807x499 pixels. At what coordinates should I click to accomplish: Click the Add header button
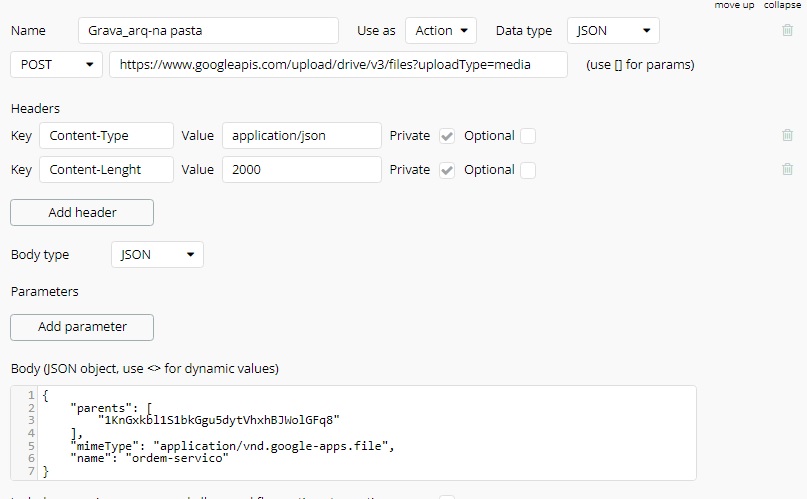[82, 213]
